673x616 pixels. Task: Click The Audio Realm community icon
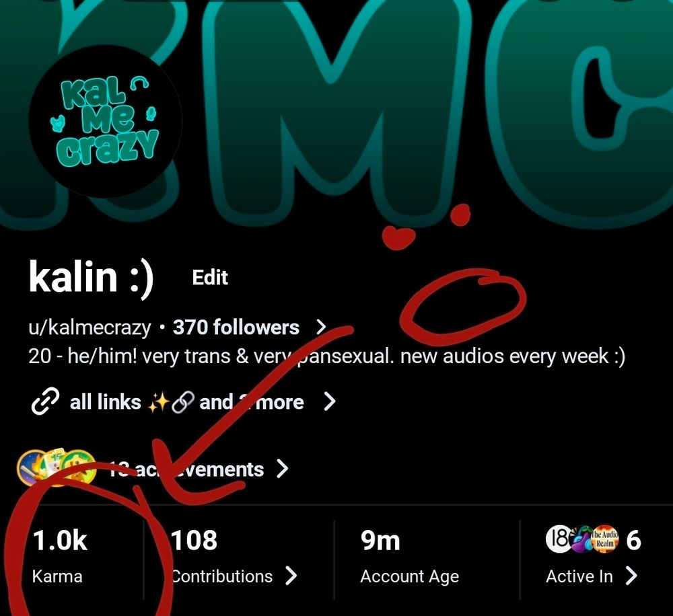tap(605, 539)
